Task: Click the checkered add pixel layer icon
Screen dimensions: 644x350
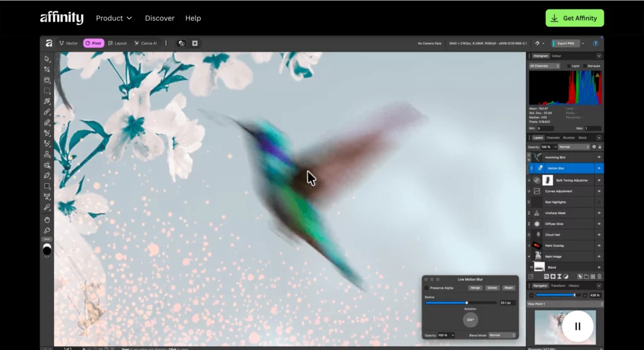Action: pyautogui.click(x=592, y=276)
